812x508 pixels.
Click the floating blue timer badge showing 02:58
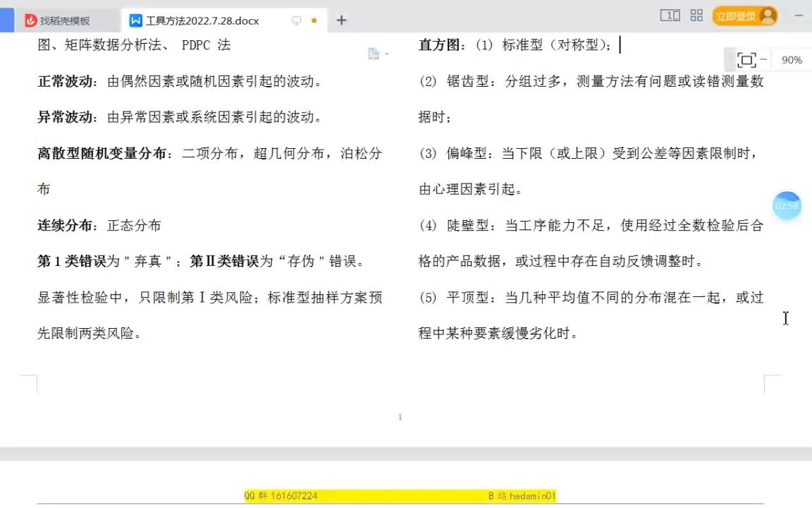787,205
